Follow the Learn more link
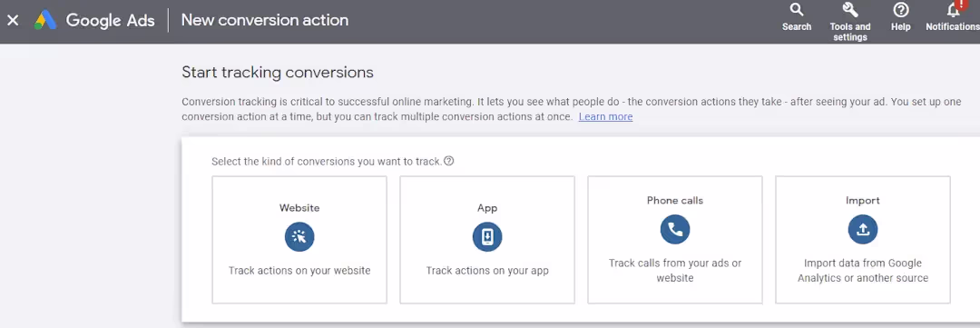The image size is (980, 328). [x=605, y=117]
